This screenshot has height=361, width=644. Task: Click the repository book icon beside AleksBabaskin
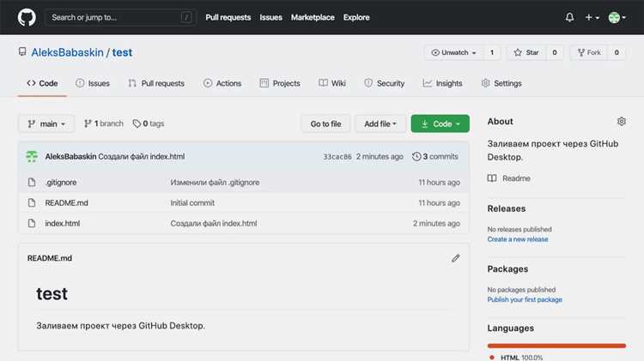click(22, 51)
